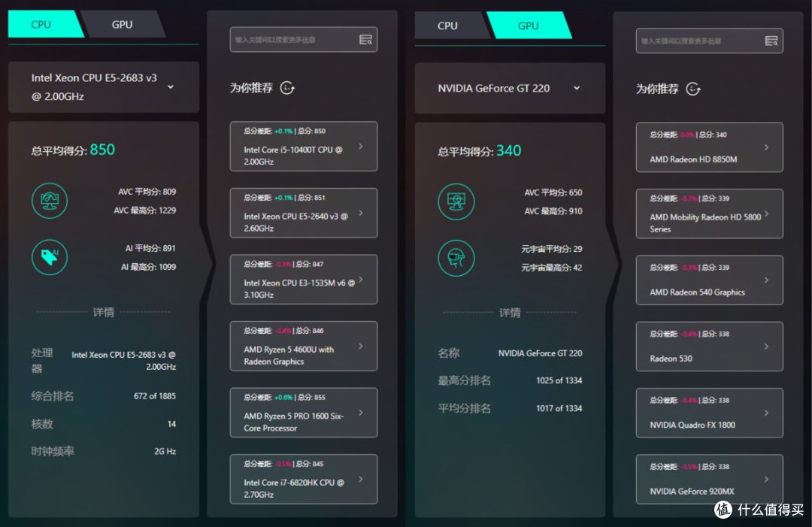The height and width of the screenshot is (527, 812).
Task: Click chevron on Xeon E5-2640 v3 card
Action: pyautogui.click(x=361, y=213)
